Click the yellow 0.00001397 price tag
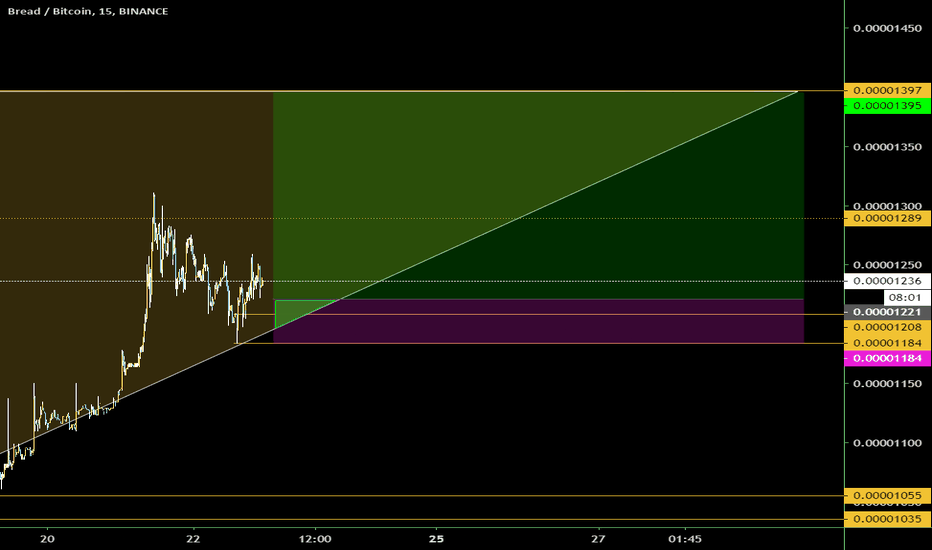The width and height of the screenshot is (932, 550). click(887, 90)
